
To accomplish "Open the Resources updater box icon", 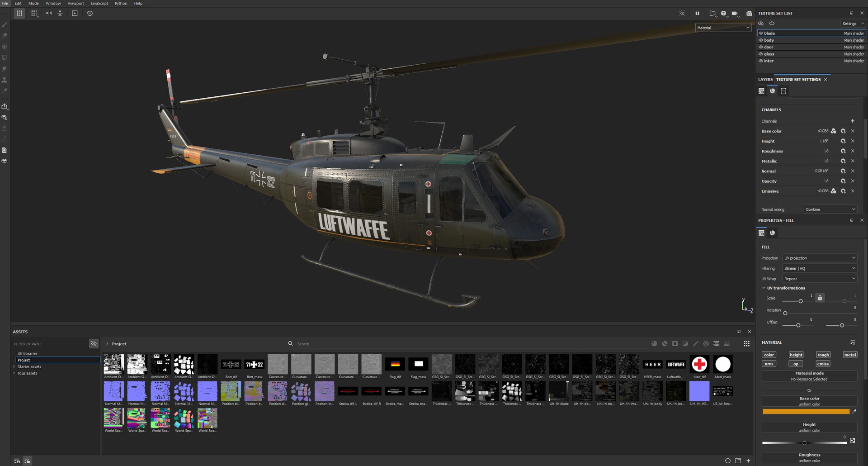I will (5, 161).
